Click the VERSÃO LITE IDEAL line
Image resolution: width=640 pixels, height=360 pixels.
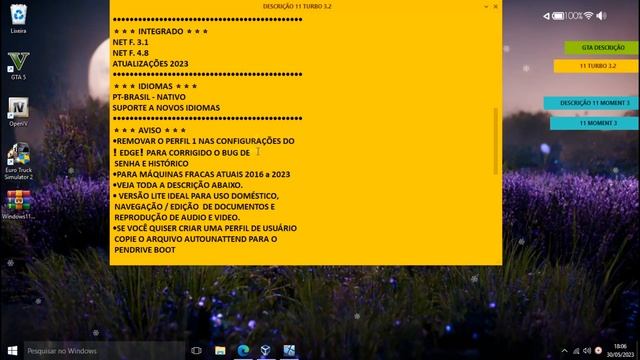tap(196, 196)
